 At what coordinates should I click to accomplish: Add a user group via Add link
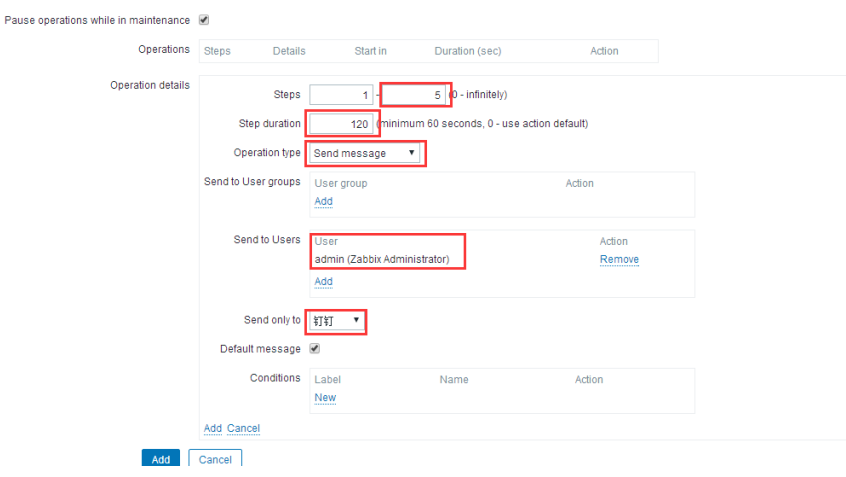coord(323,201)
